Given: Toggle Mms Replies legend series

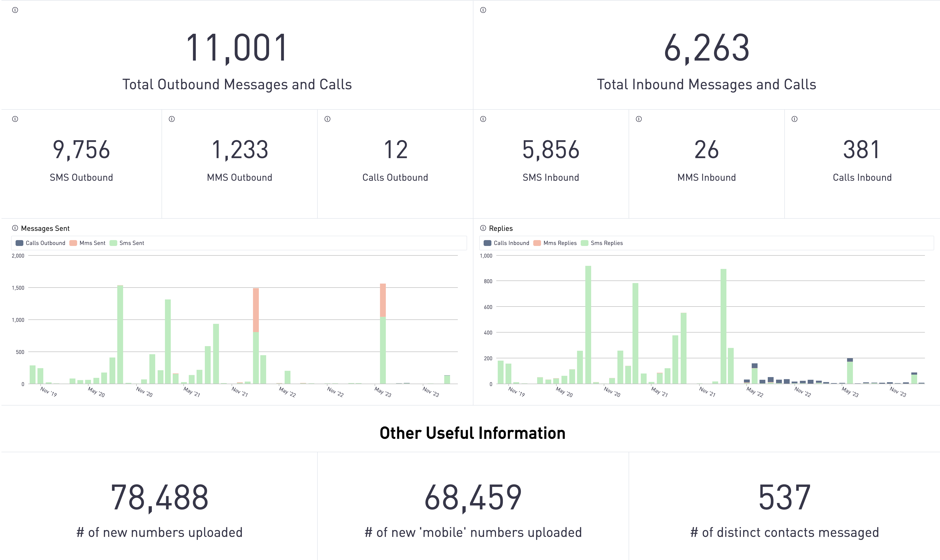Looking at the screenshot, I should (x=555, y=243).
